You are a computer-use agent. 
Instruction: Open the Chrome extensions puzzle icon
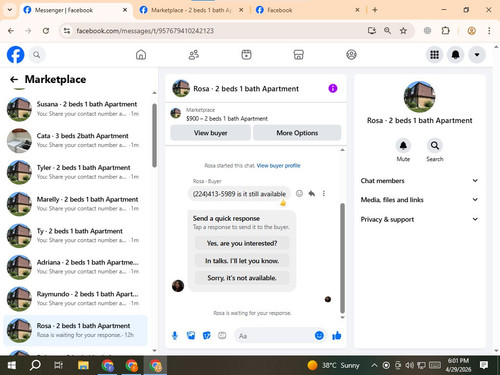[446, 31]
